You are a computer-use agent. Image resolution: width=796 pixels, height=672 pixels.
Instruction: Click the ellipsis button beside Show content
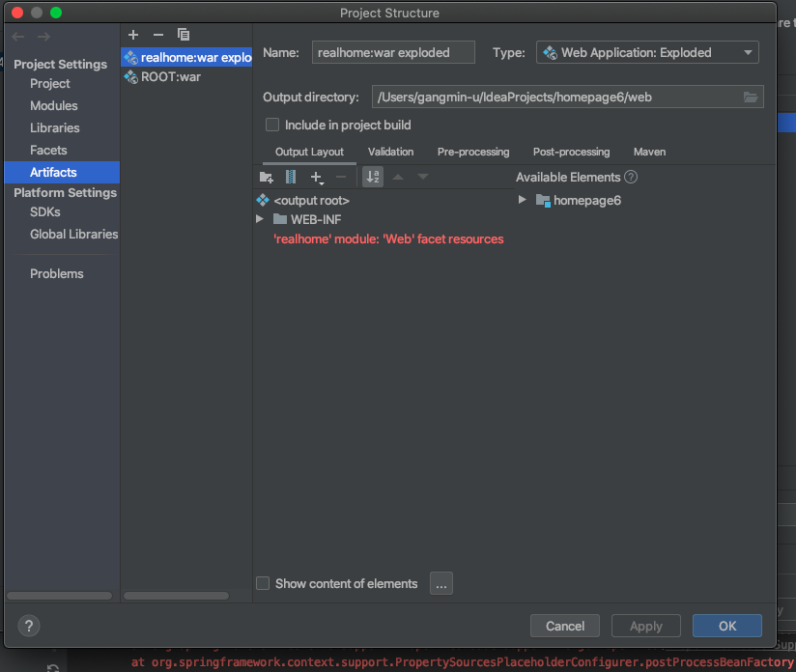[441, 584]
